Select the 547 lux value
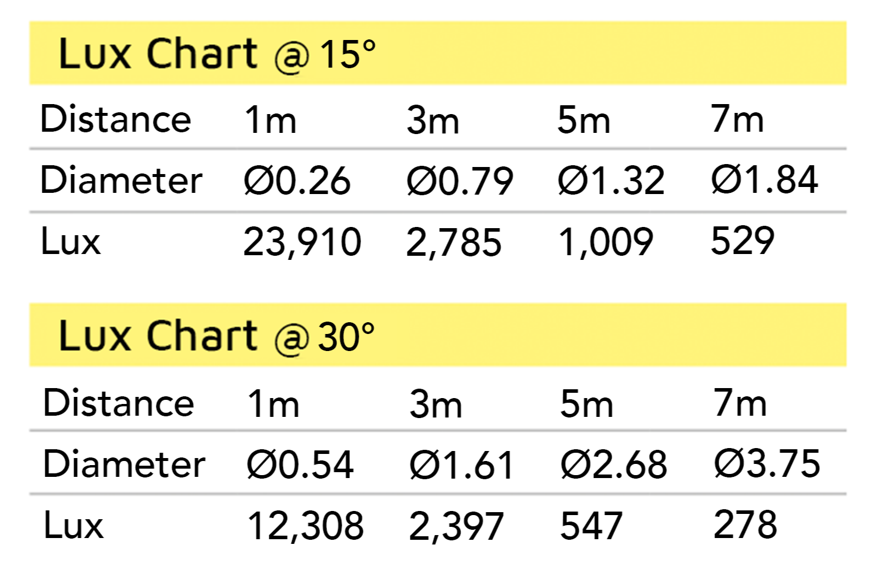The height and width of the screenshot is (588, 882). coord(591,525)
